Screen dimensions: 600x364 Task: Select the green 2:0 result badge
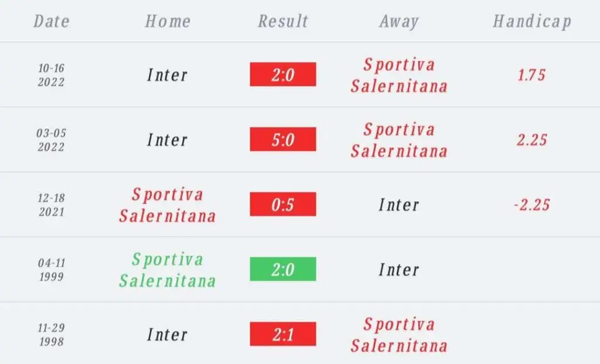point(283,269)
